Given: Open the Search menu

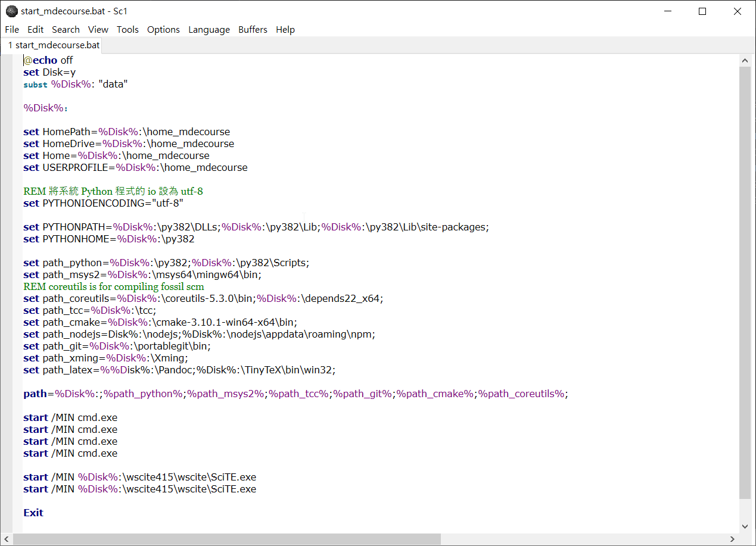Looking at the screenshot, I should click(66, 30).
